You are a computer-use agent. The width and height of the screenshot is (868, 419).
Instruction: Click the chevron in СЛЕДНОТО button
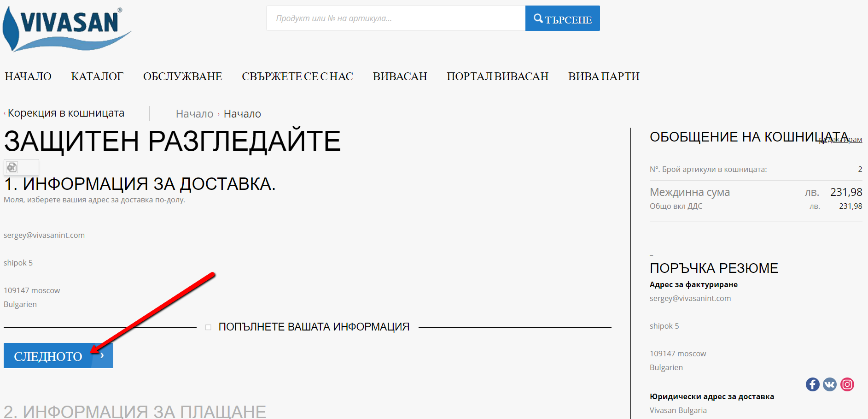pos(102,355)
